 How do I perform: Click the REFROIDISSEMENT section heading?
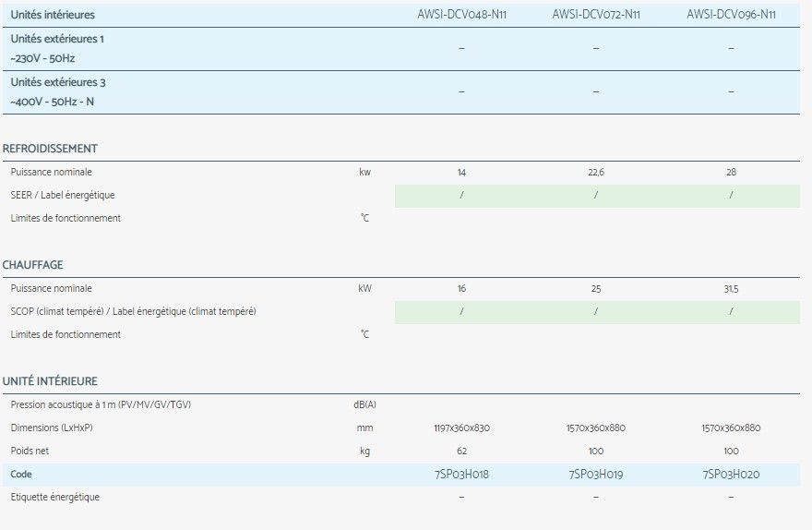tap(50, 149)
